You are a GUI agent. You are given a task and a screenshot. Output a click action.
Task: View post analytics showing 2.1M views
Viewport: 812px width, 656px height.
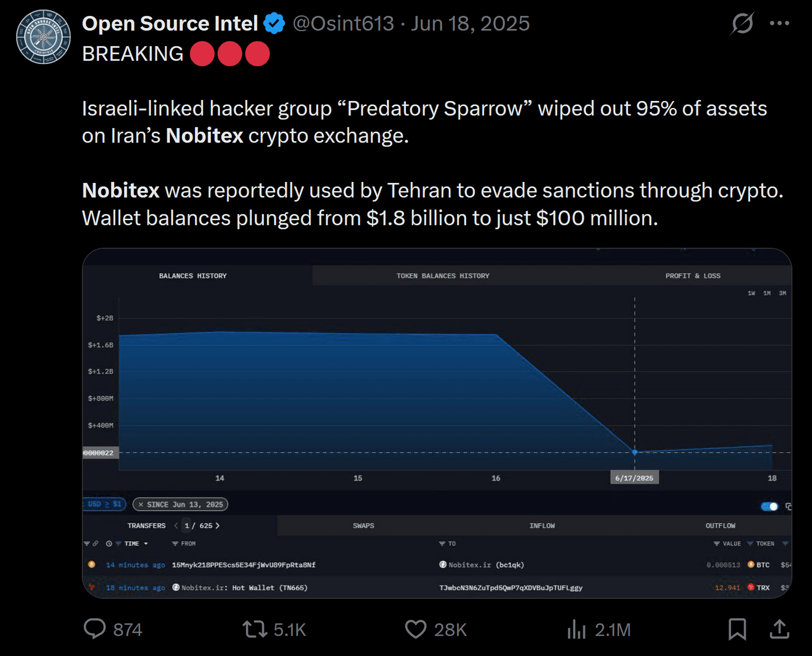coord(577,629)
